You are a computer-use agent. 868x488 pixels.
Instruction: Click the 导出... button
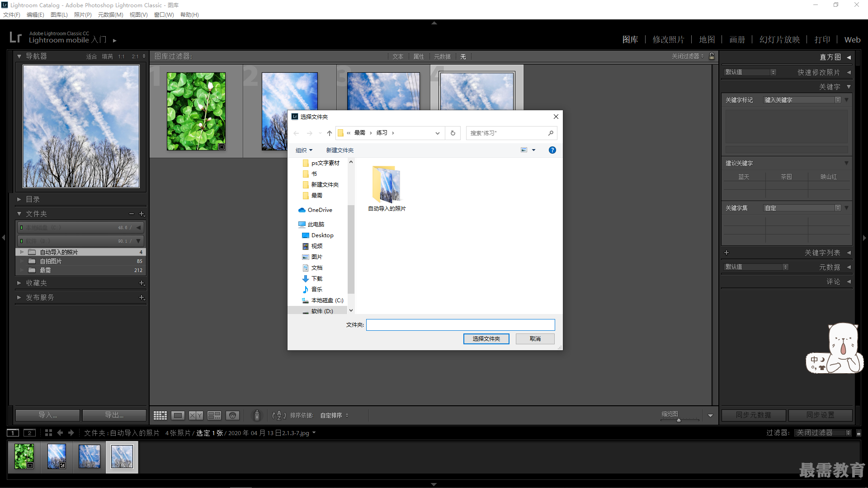[x=114, y=415]
